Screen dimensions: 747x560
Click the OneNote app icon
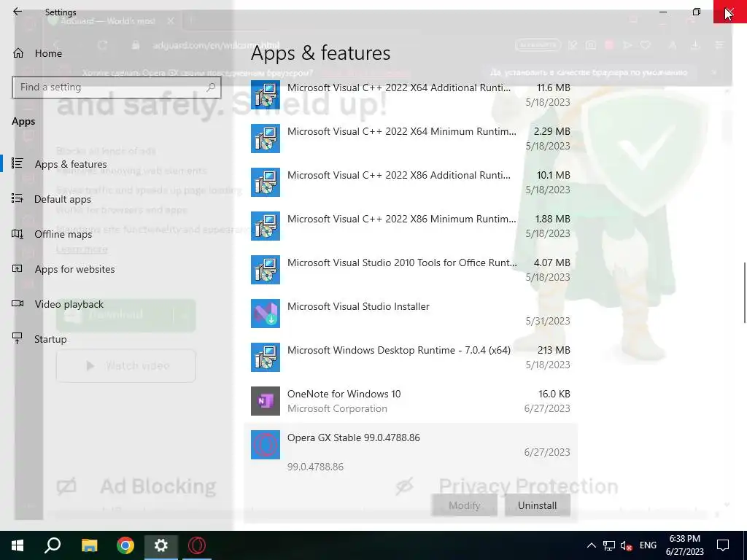(x=266, y=401)
